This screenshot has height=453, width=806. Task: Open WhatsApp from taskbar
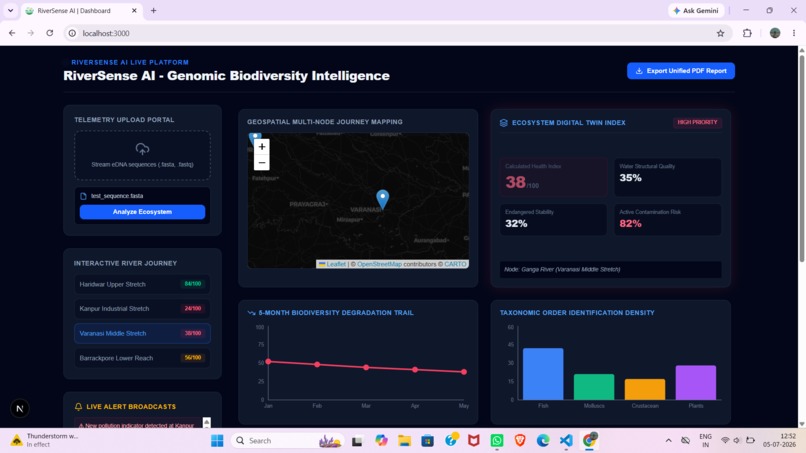(x=497, y=441)
